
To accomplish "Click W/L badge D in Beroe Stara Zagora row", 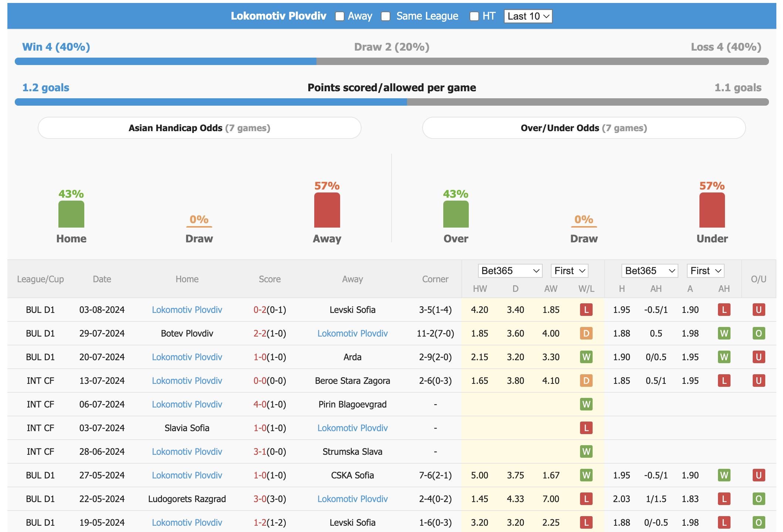I will point(586,381).
